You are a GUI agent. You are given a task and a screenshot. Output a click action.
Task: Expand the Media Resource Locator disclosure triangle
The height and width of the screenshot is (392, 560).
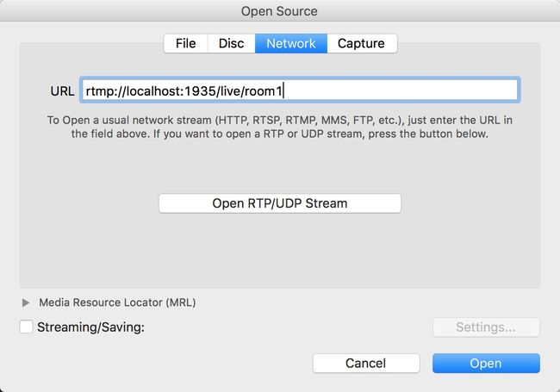(26, 302)
